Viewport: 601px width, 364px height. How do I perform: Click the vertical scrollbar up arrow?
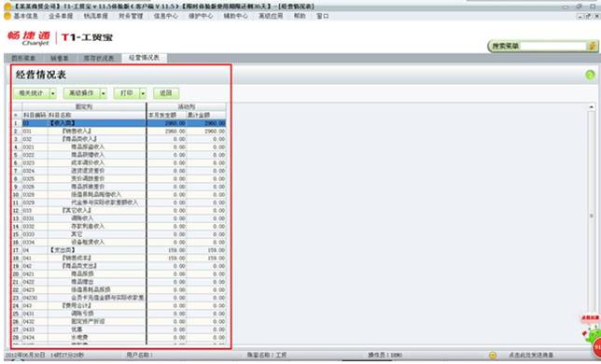[x=592, y=107]
